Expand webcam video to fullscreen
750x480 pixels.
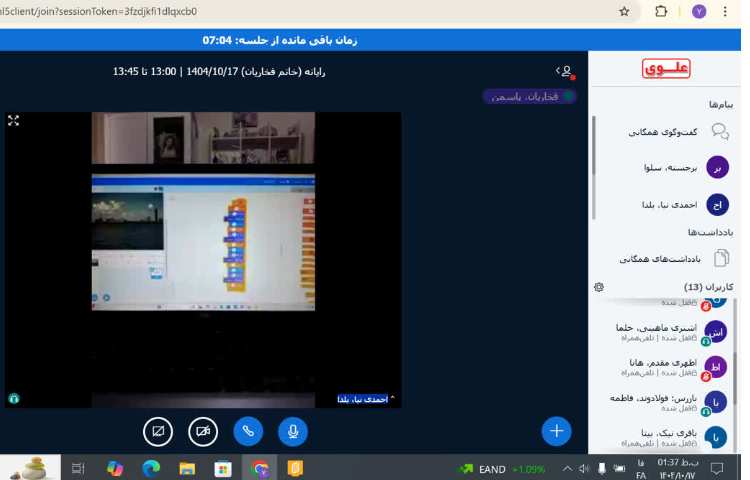tap(13, 120)
